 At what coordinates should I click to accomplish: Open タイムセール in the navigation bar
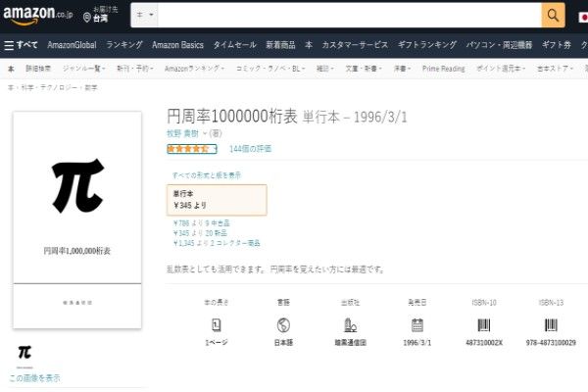(235, 45)
